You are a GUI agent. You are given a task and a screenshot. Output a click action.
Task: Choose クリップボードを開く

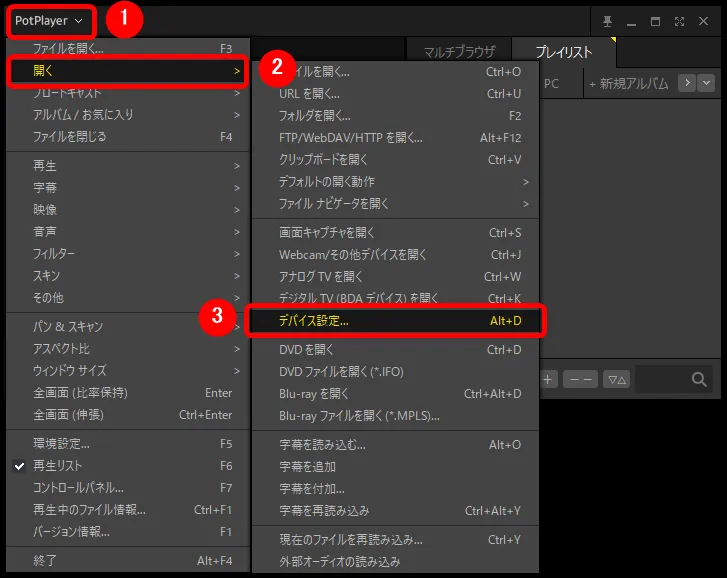(x=395, y=159)
